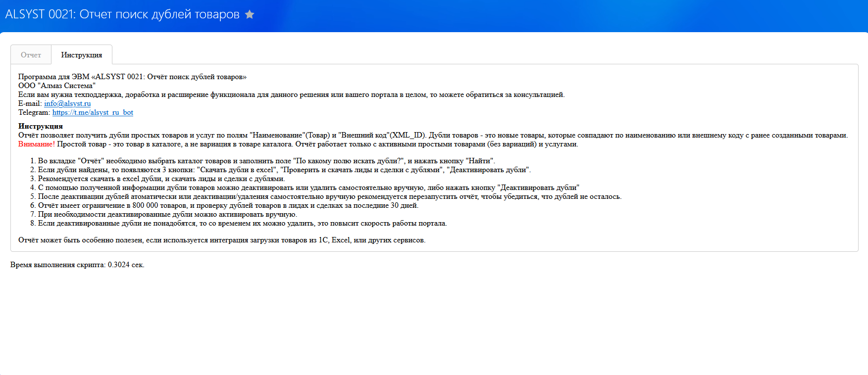Click step 4 about деактивировать или удалить
The height and width of the screenshot is (375, 868).
click(x=308, y=187)
